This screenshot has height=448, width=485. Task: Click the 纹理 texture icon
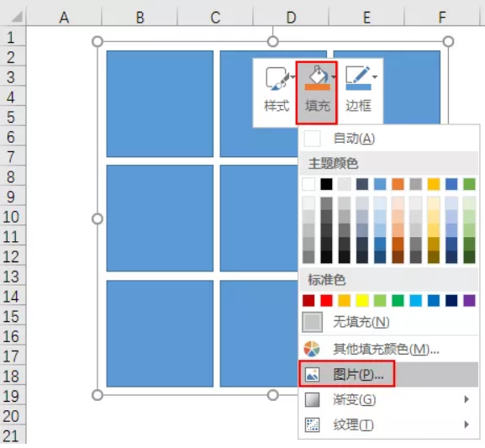pyautogui.click(x=312, y=424)
